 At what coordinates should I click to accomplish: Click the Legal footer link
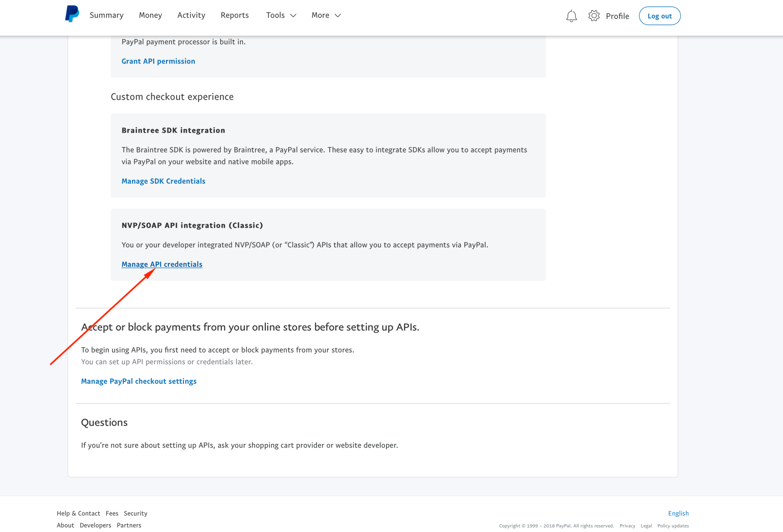[646, 526]
